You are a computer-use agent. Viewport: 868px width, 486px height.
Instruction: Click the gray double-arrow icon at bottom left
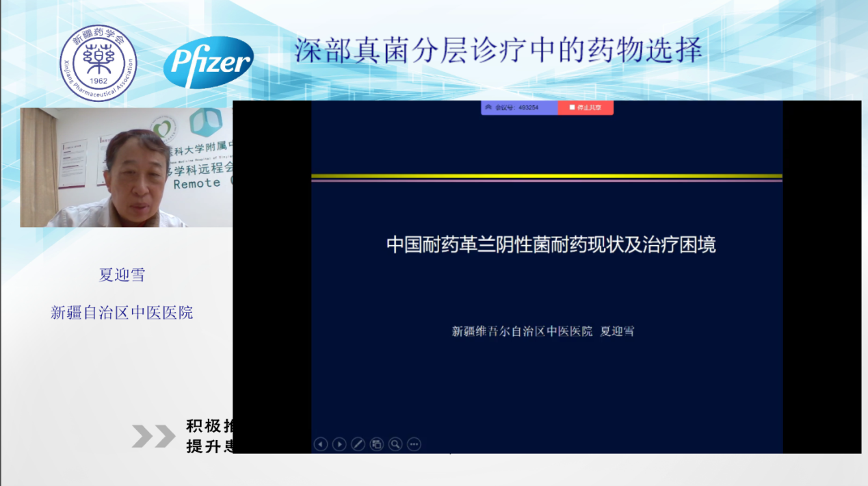153,436
